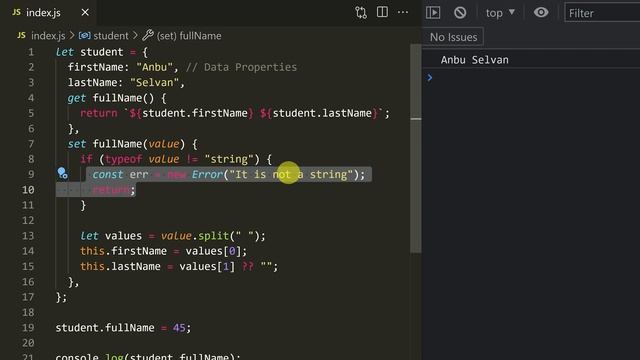
Task: Click line number 1 in the gutter
Action: 31,52
